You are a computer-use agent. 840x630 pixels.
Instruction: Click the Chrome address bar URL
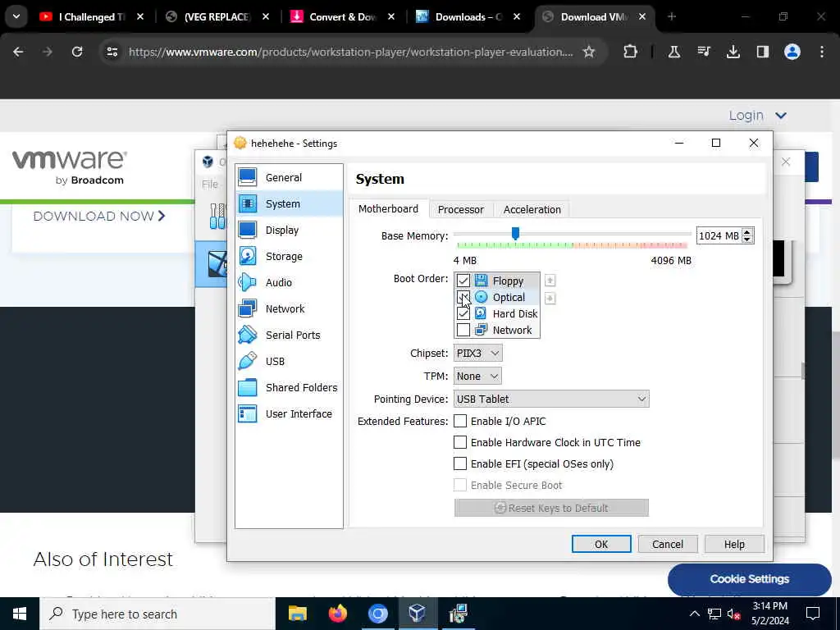(x=351, y=52)
